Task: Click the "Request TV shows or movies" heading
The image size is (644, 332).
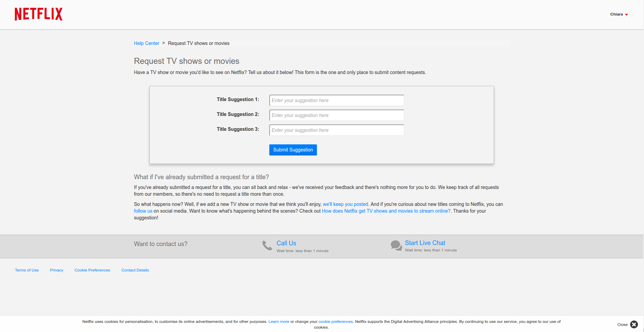Action: [187, 61]
